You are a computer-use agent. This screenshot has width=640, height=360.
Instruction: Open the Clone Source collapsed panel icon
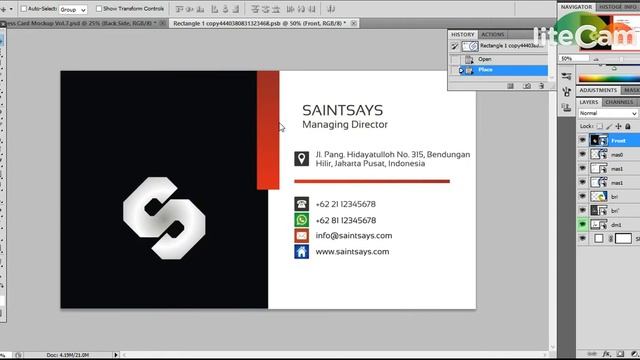tap(566, 108)
